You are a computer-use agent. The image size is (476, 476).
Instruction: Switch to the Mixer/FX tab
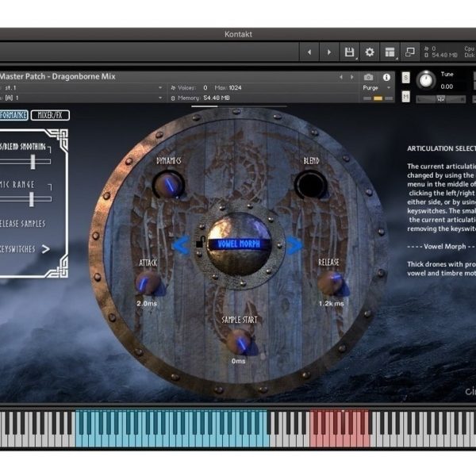click(x=50, y=115)
